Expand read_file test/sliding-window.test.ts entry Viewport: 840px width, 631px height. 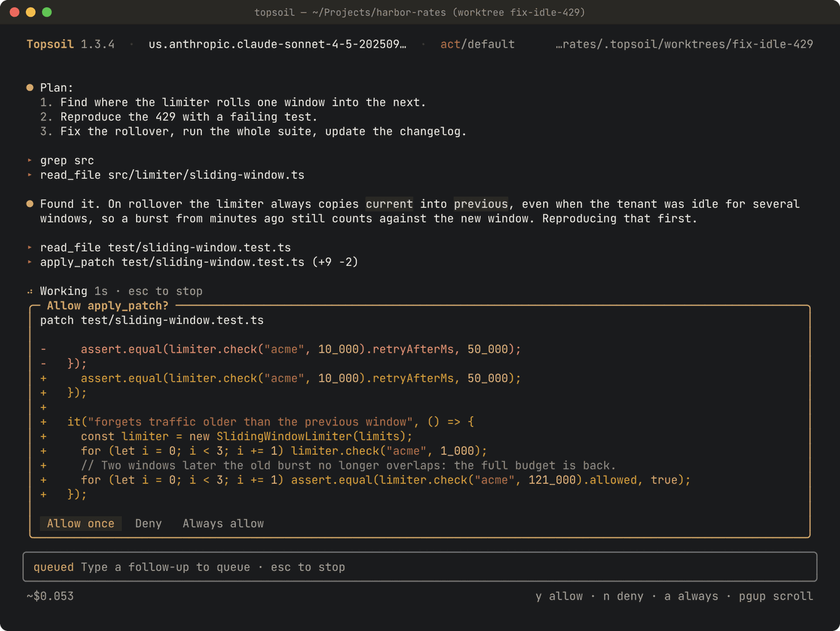point(159,248)
